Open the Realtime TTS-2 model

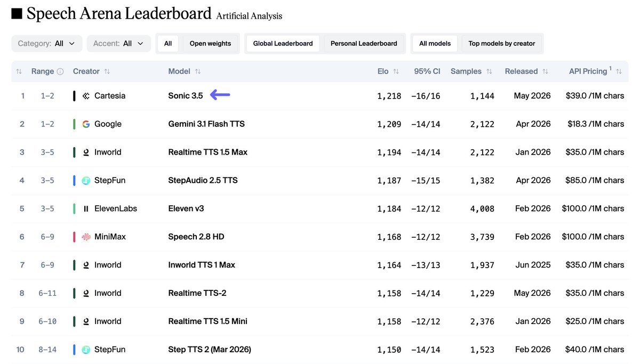click(197, 293)
